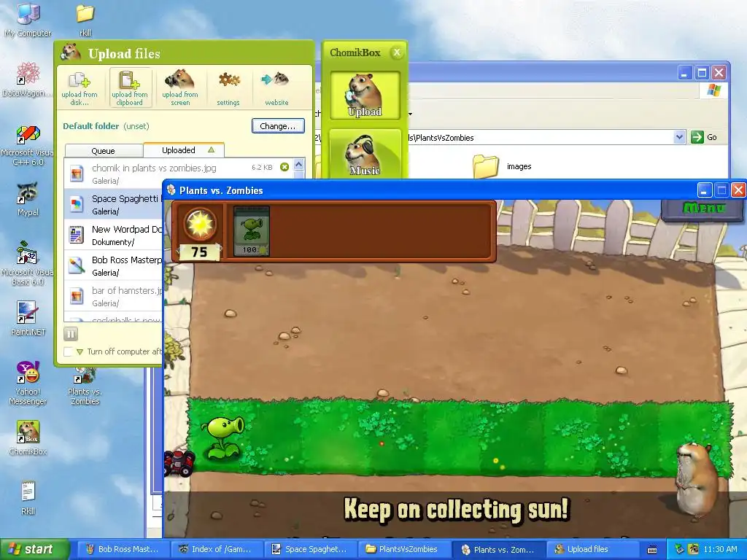Switch to Bob Ross Mast... taskbar window
The image size is (747, 560).
(x=122, y=549)
